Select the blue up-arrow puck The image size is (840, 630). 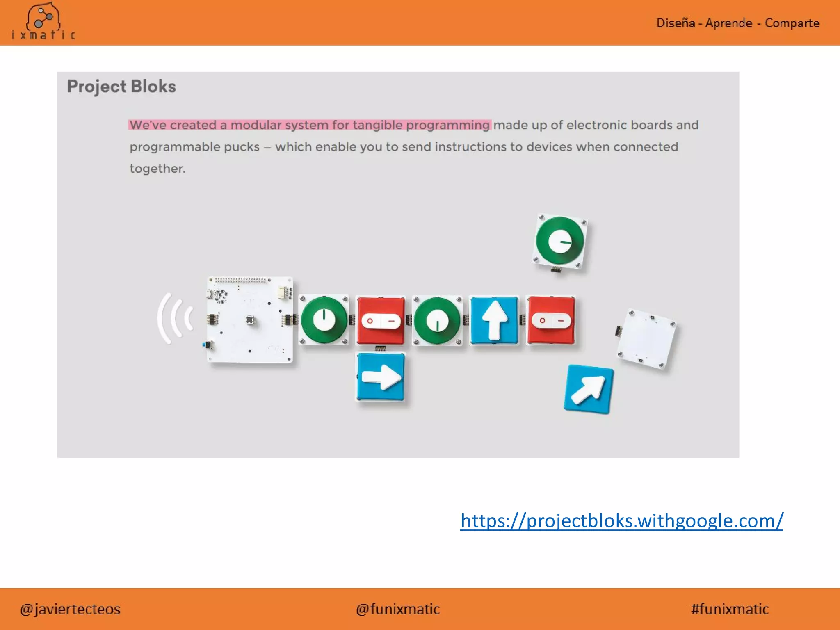(494, 320)
